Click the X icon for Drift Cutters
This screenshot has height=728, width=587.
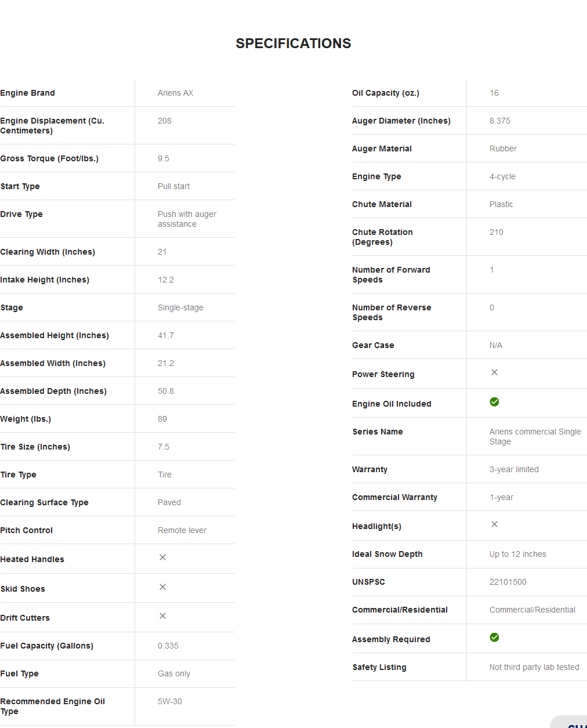point(162,616)
